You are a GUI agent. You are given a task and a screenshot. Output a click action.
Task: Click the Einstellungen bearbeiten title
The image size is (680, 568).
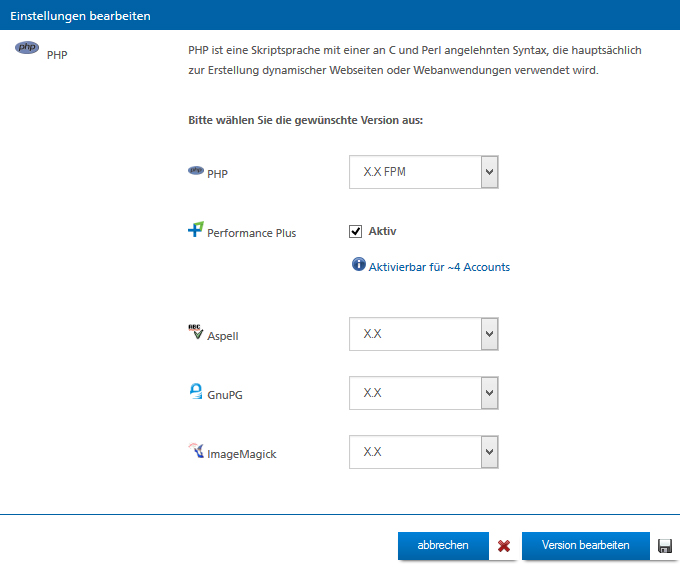[x=80, y=16]
